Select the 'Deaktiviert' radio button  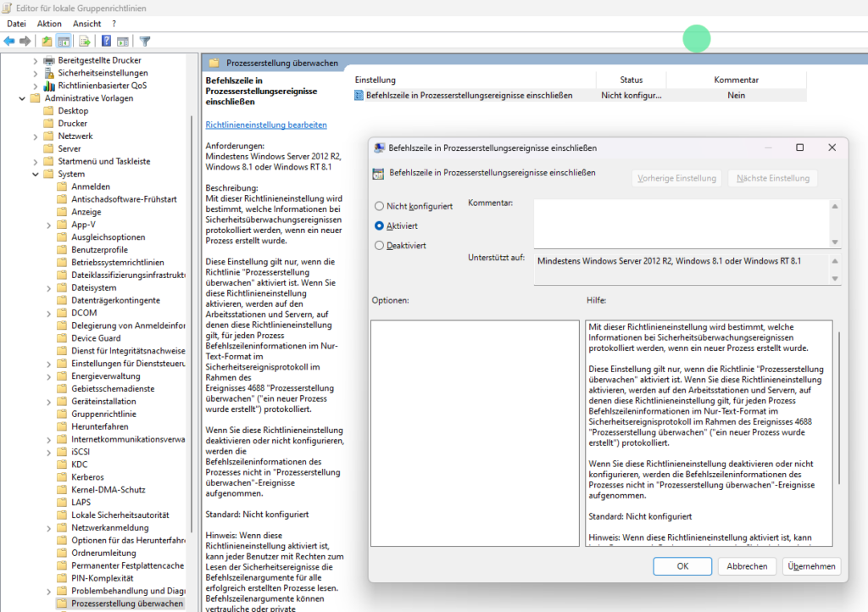[x=380, y=246]
